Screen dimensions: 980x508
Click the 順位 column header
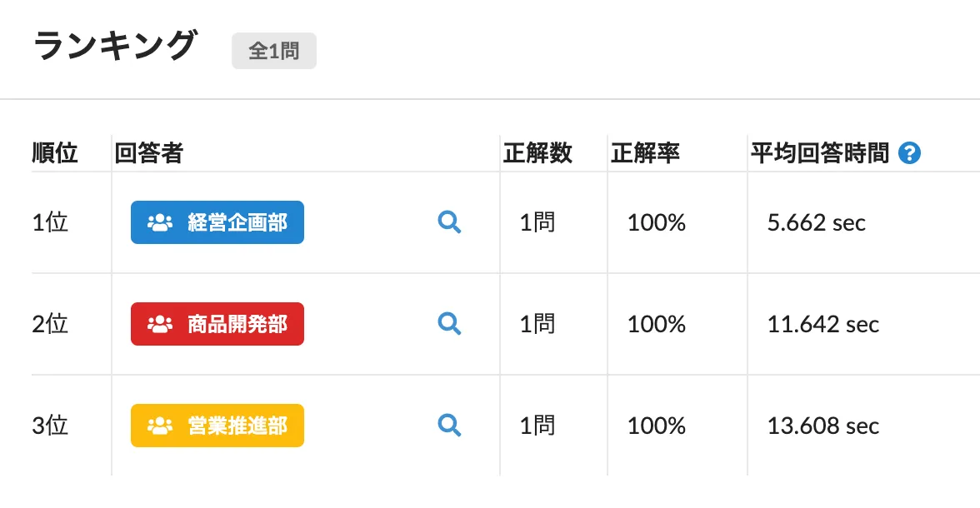(57, 152)
